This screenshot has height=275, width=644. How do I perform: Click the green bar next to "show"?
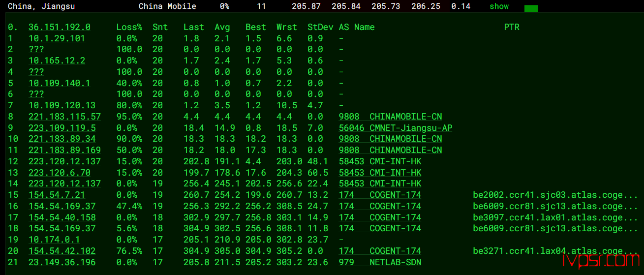tap(531, 8)
